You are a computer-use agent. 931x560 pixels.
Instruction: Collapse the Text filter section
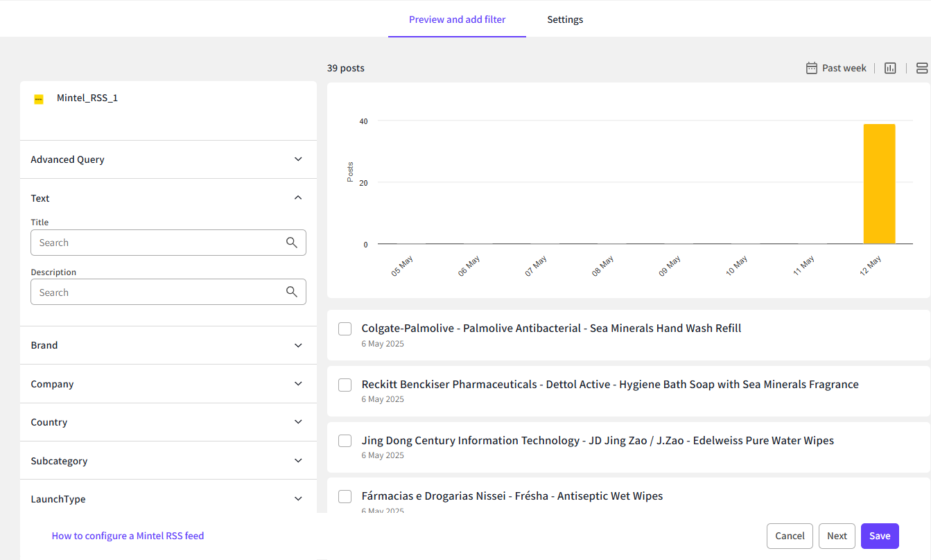tap(298, 198)
